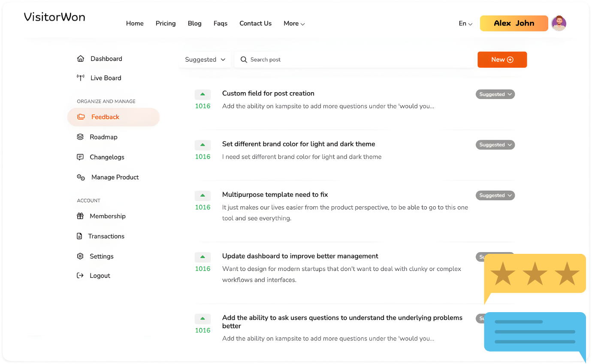Click the orange New button
The image size is (592, 364).
[x=502, y=60]
